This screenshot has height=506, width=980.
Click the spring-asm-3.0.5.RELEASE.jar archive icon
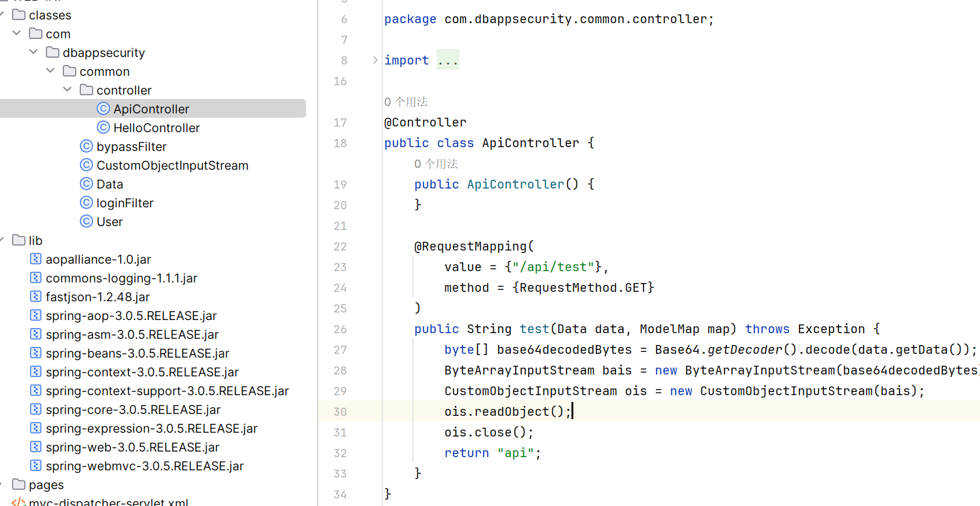pos(36,334)
